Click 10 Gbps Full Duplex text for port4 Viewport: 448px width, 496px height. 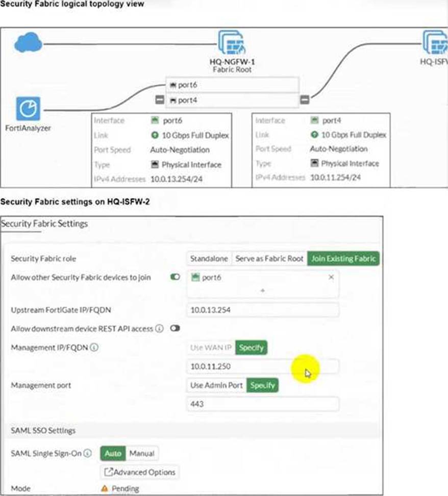pyautogui.click(x=354, y=135)
